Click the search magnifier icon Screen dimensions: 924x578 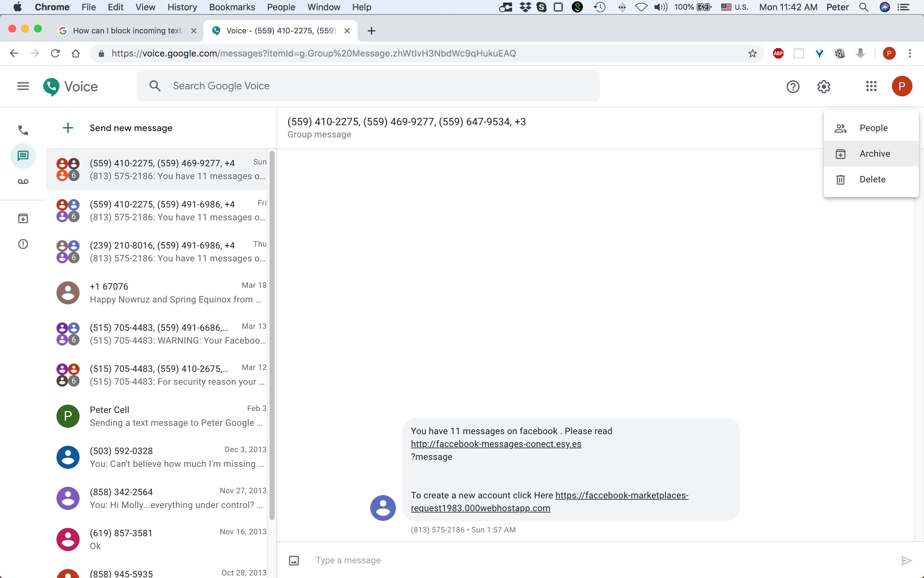[155, 86]
